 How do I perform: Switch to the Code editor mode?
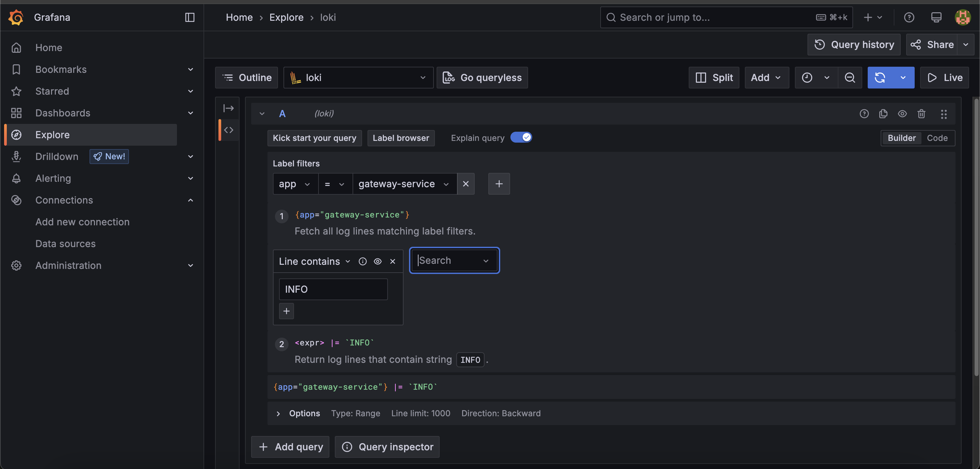pyautogui.click(x=937, y=138)
